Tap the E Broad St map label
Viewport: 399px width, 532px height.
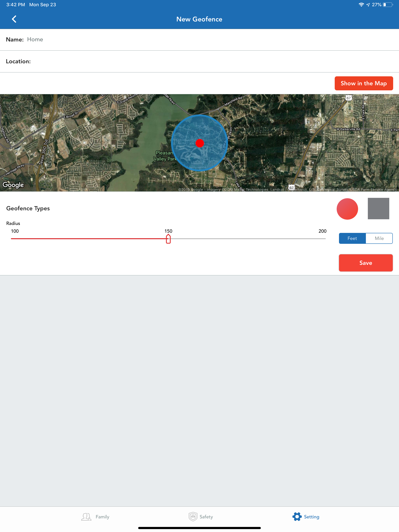click(x=71, y=115)
